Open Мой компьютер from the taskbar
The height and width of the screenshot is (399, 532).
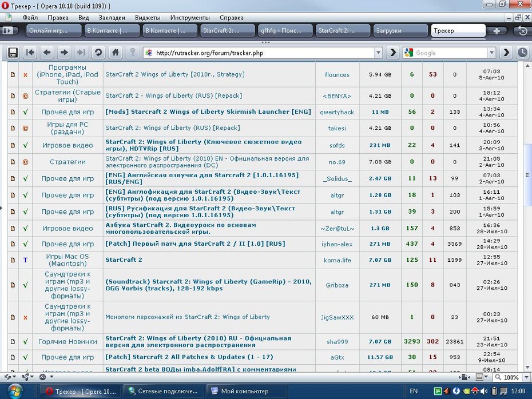[x=245, y=391]
